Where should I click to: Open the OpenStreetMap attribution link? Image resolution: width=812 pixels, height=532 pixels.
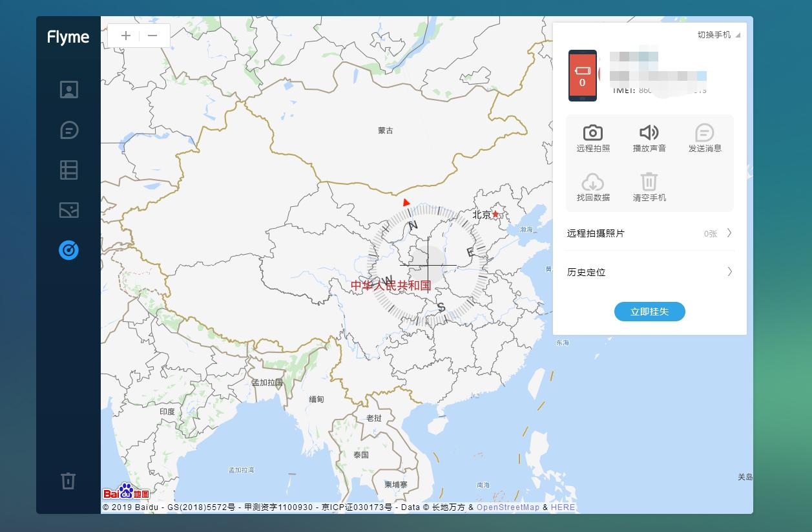click(x=507, y=507)
